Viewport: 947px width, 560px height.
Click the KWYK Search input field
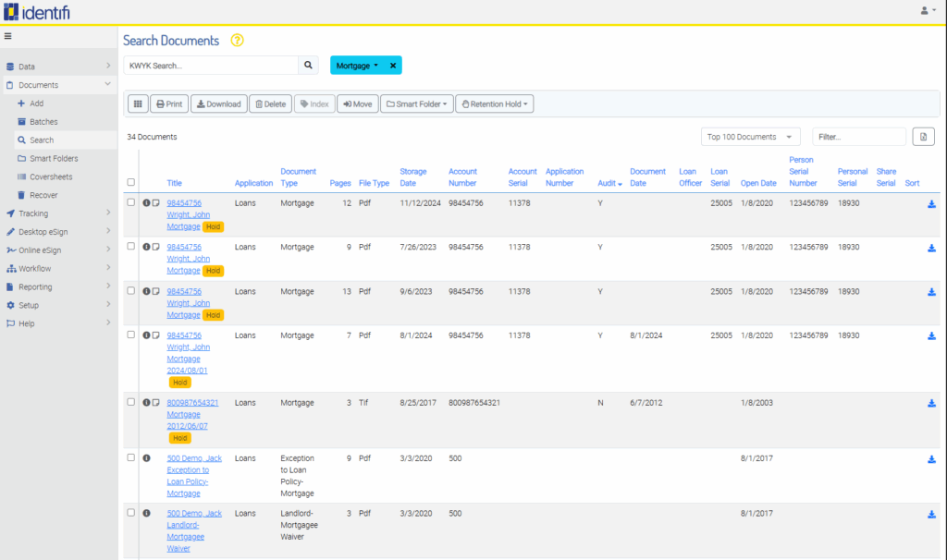(x=211, y=66)
